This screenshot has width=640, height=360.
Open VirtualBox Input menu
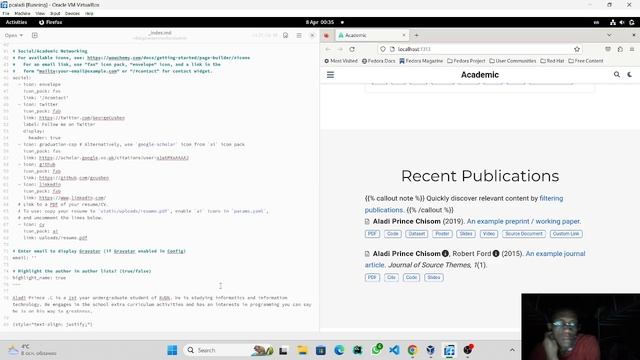(x=55, y=13)
